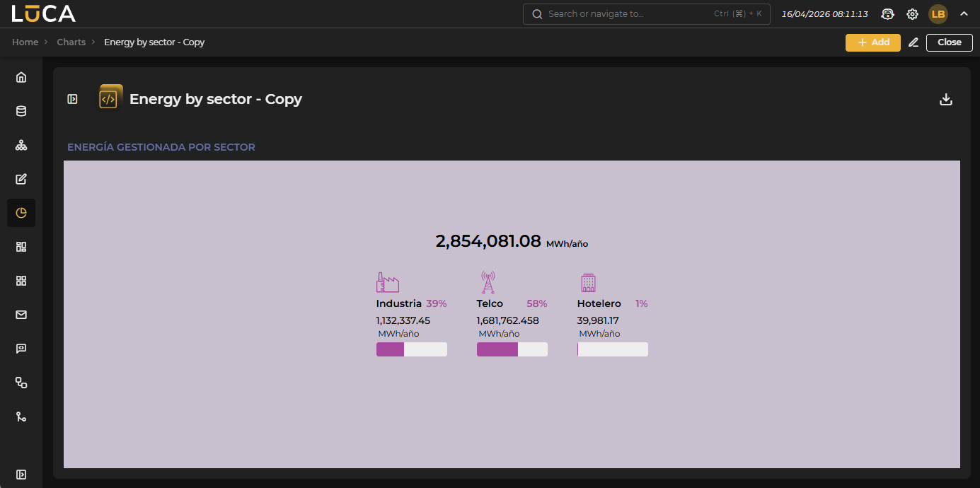This screenshot has height=488, width=980.
Task: Click the Add button
Action: pos(873,42)
